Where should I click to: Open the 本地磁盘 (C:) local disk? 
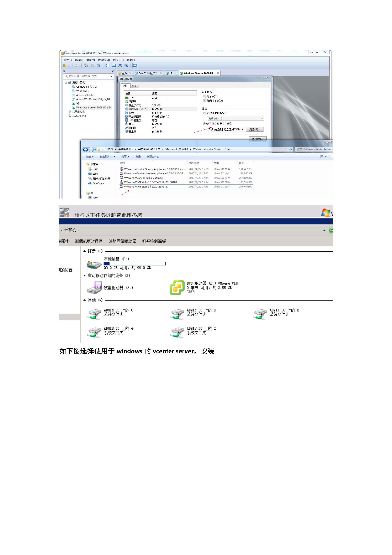click(x=126, y=263)
